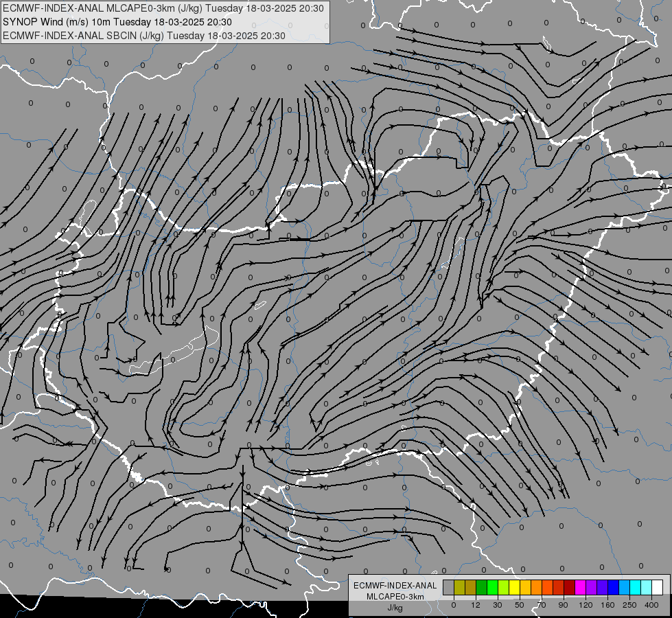The height and width of the screenshot is (618, 672).
Task: Click the dark green legend swatch
Action: point(482,587)
